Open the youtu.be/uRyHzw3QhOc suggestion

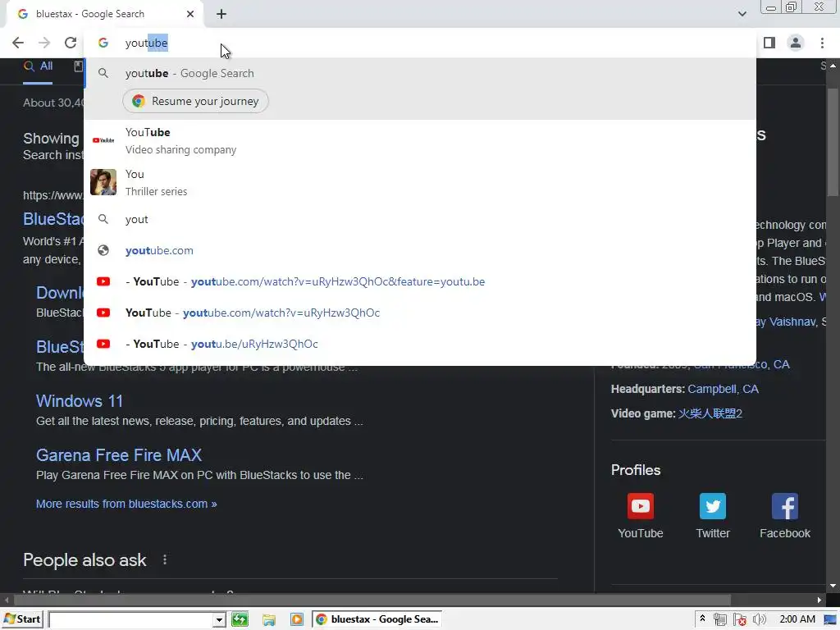pos(420,344)
